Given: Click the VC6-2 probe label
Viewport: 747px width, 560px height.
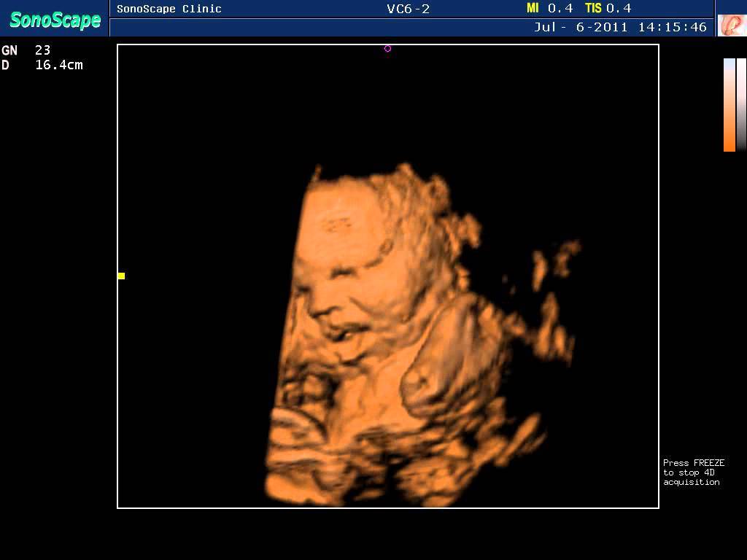Looking at the screenshot, I should click(408, 9).
